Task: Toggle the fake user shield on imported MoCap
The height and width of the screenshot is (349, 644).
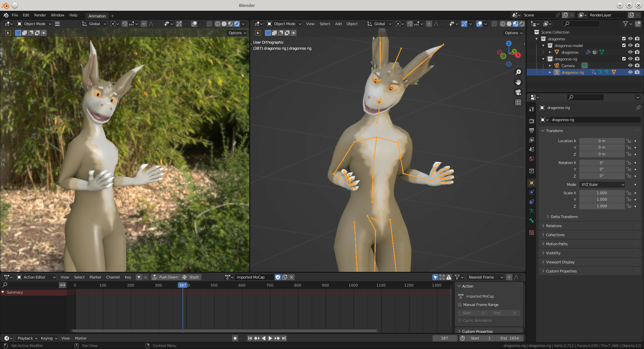Action: pyautogui.click(x=278, y=277)
